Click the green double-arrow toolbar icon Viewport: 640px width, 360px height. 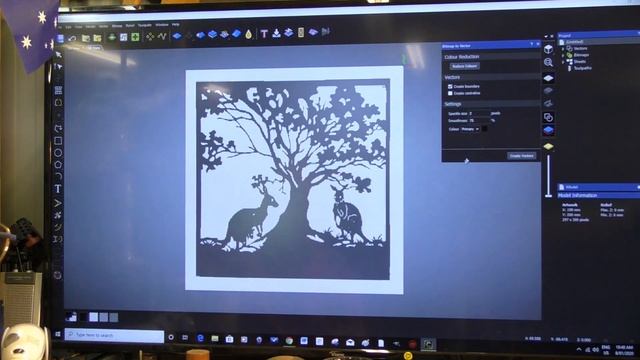[111, 38]
